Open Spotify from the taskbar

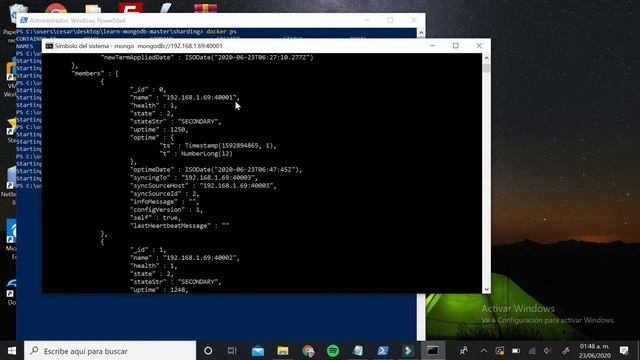(x=333, y=351)
